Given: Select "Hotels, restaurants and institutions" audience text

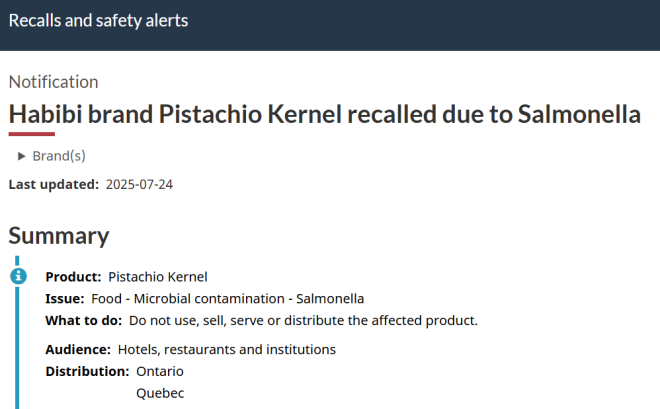Looking at the screenshot, I should coord(227,349).
